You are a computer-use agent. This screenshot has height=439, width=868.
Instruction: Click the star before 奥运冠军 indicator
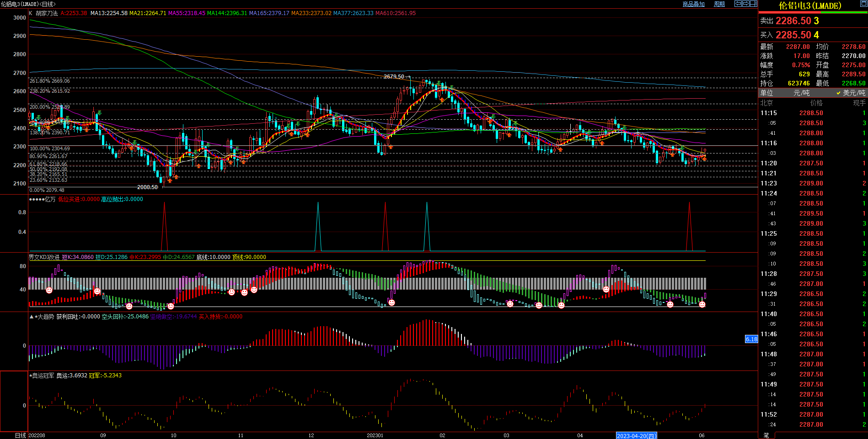coord(31,376)
